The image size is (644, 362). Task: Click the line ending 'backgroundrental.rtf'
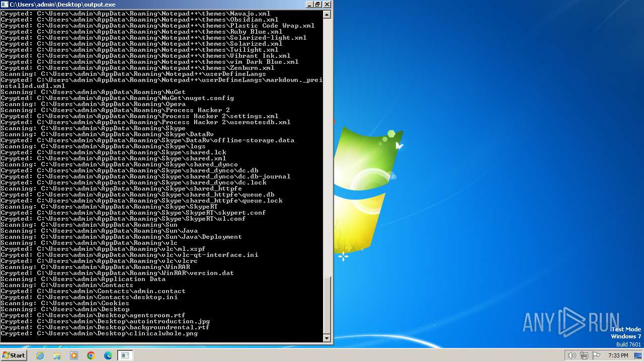tap(105, 327)
